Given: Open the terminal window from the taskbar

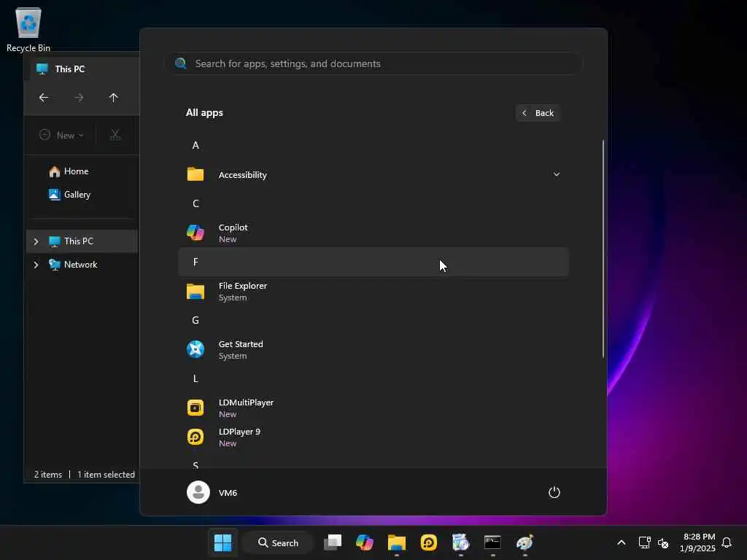Looking at the screenshot, I should click(x=492, y=542).
